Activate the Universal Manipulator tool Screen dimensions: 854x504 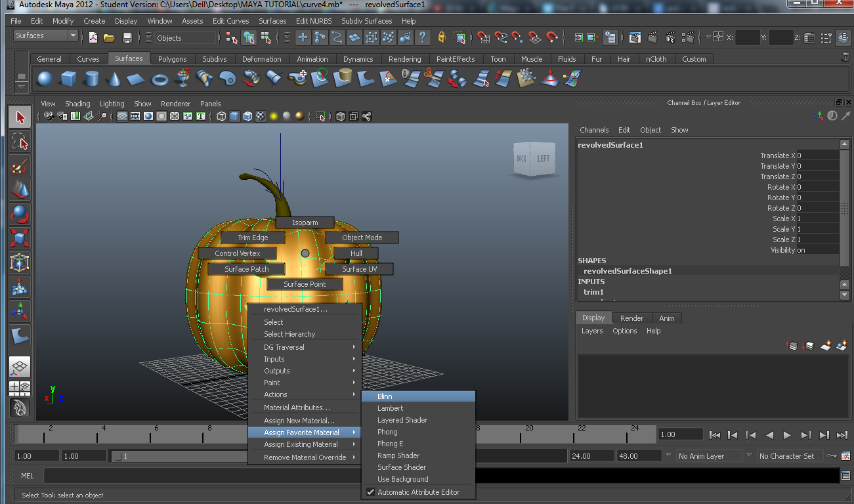tap(20, 263)
